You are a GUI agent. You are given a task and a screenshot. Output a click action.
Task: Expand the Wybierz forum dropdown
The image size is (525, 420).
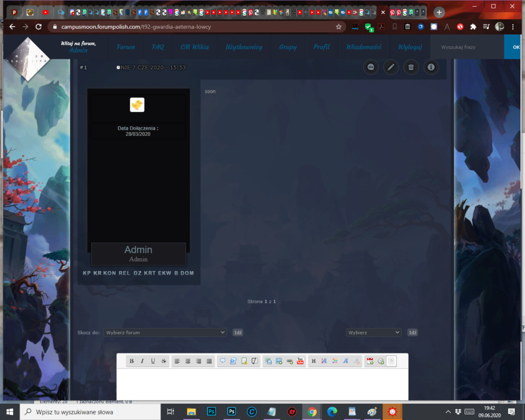165,333
